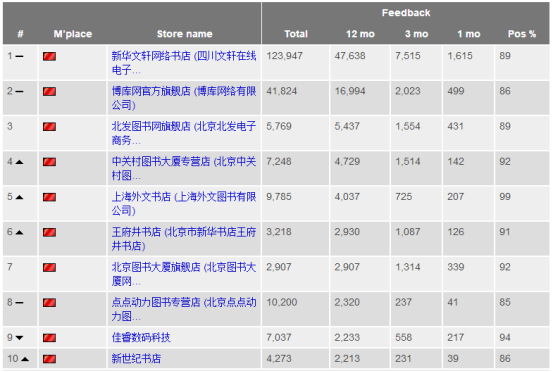Select the total value 7,037
554x372 pixels.
[x=279, y=337]
